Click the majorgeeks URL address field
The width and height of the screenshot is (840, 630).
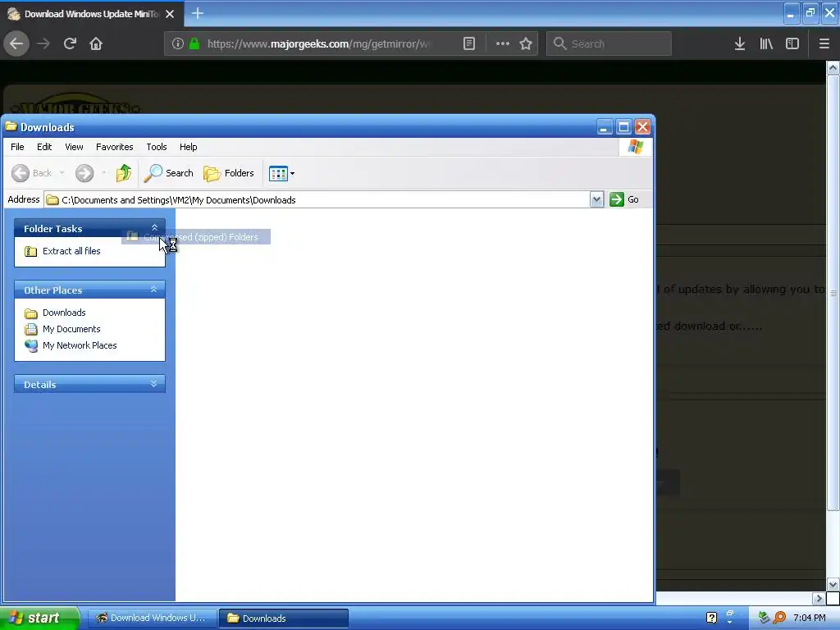(x=320, y=43)
